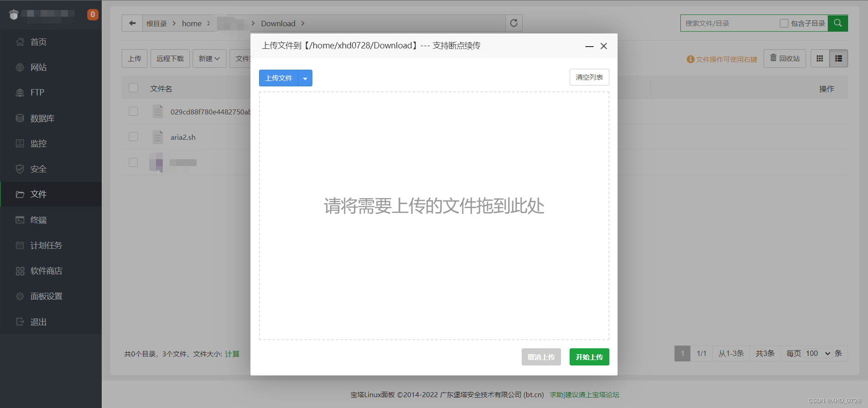Enable the 包含子目录 search checkbox
This screenshot has width=868, height=408.
pos(784,23)
